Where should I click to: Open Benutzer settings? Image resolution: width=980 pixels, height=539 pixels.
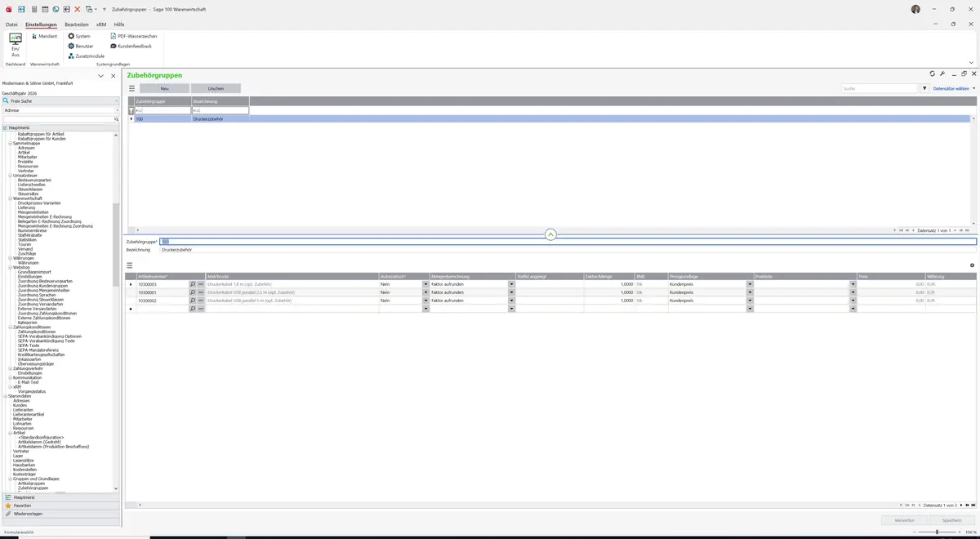[81, 46]
